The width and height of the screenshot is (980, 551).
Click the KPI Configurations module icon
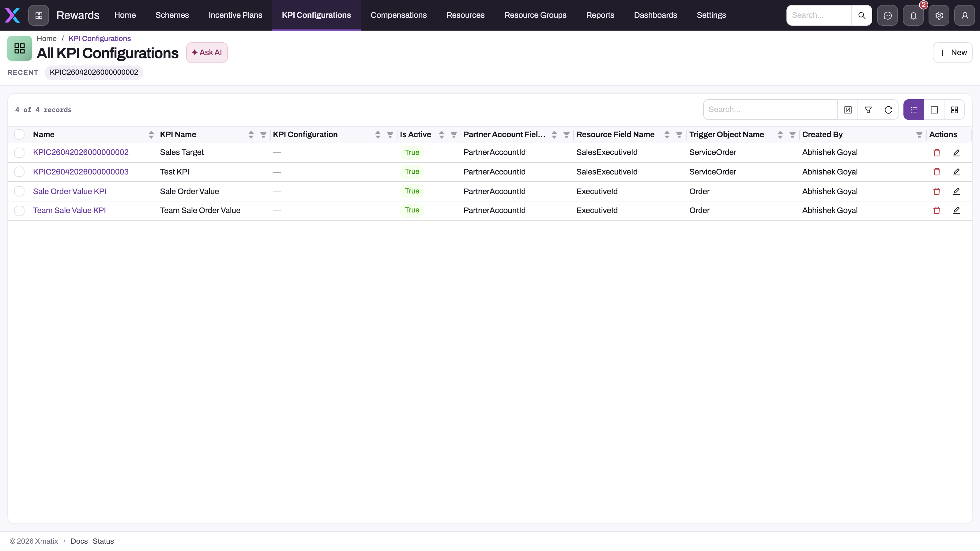pos(19,48)
